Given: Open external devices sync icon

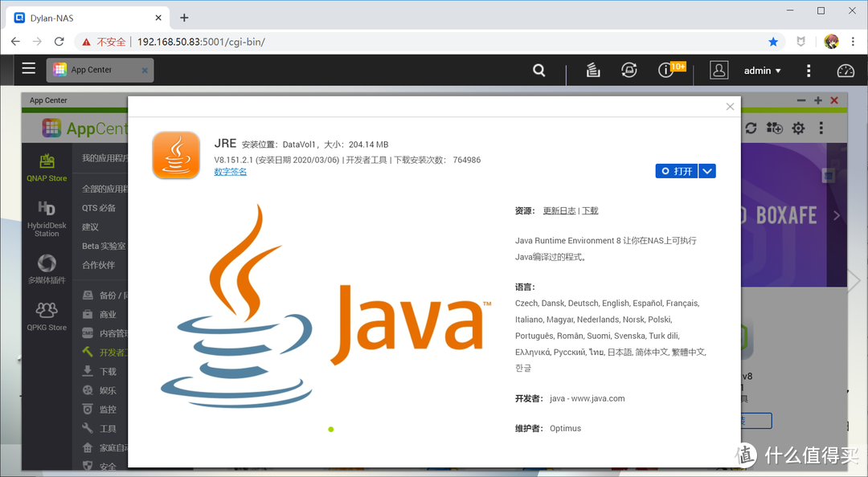Looking at the screenshot, I should (628, 70).
